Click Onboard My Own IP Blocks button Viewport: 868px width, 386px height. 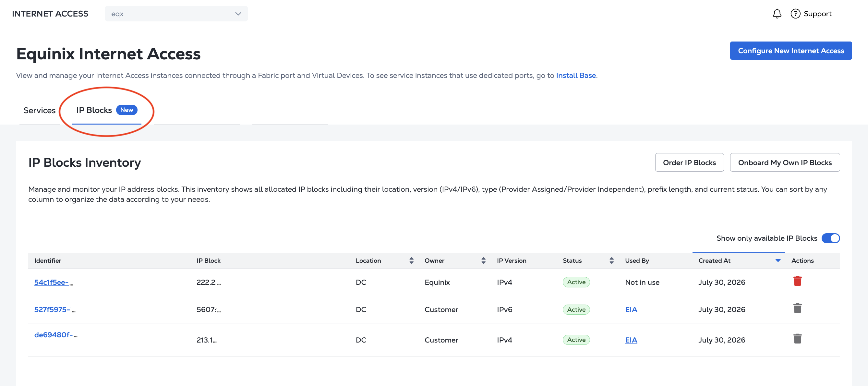(x=784, y=163)
